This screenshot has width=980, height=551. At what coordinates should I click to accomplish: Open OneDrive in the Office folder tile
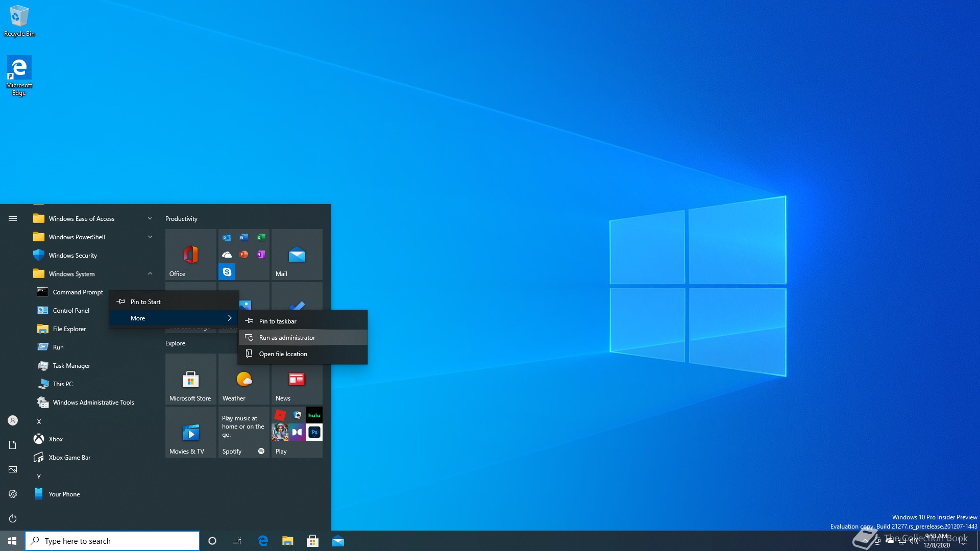click(x=227, y=255)
